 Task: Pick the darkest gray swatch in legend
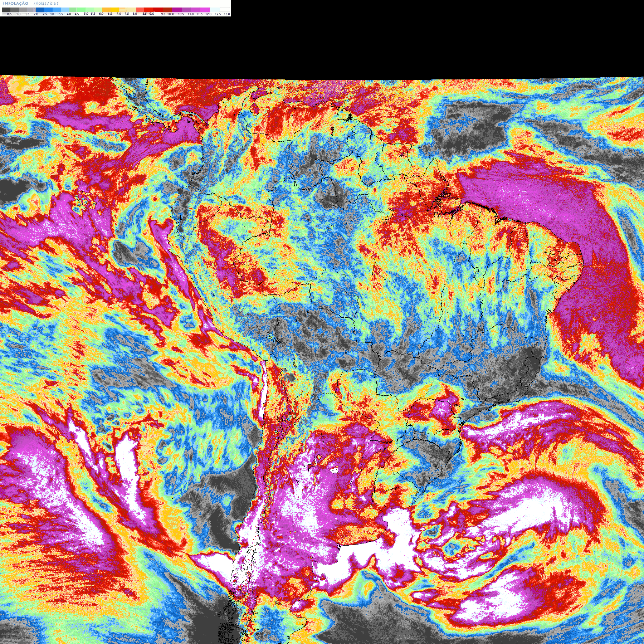(x=6, y=10)
